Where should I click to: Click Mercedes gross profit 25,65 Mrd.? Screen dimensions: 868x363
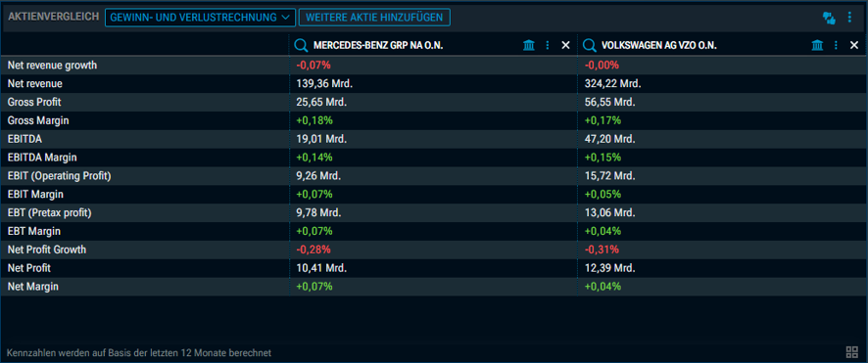[321, 102]
